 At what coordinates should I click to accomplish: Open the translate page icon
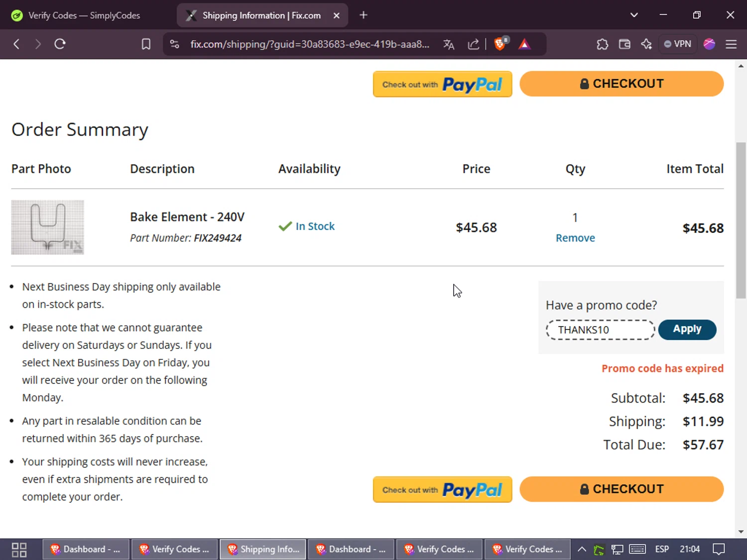coord(449,44)
